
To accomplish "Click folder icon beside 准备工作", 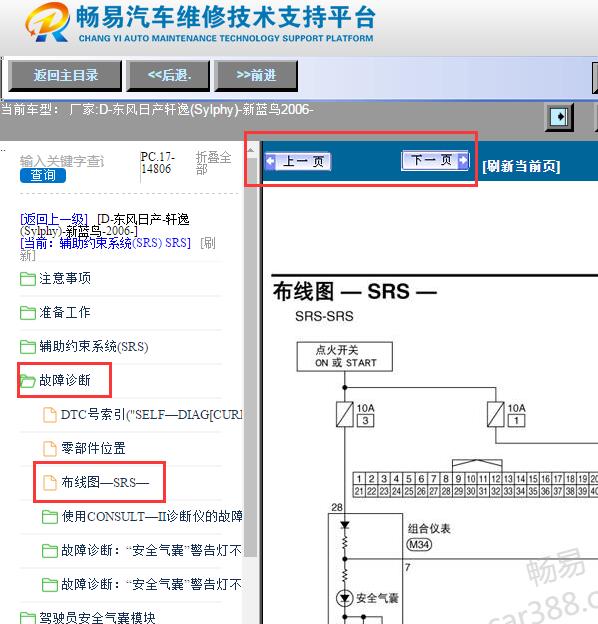I will coord(28,313).
